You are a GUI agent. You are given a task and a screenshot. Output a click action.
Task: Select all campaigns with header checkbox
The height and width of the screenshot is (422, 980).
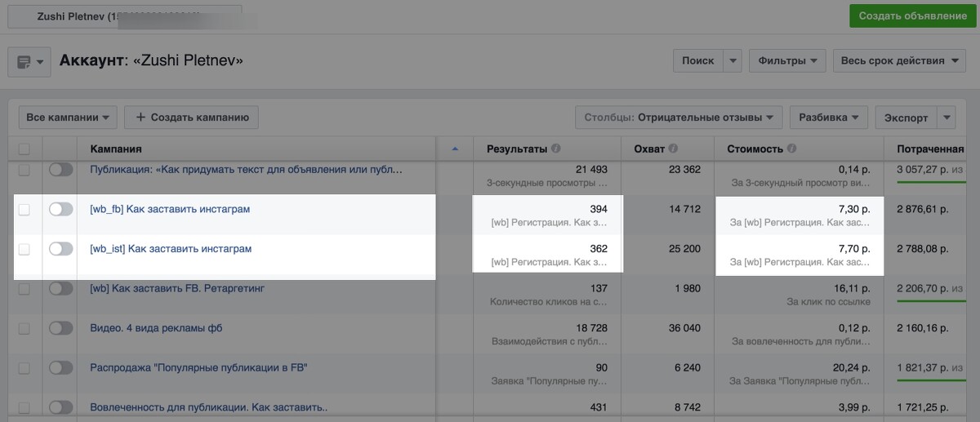click(x=24, y=149)
